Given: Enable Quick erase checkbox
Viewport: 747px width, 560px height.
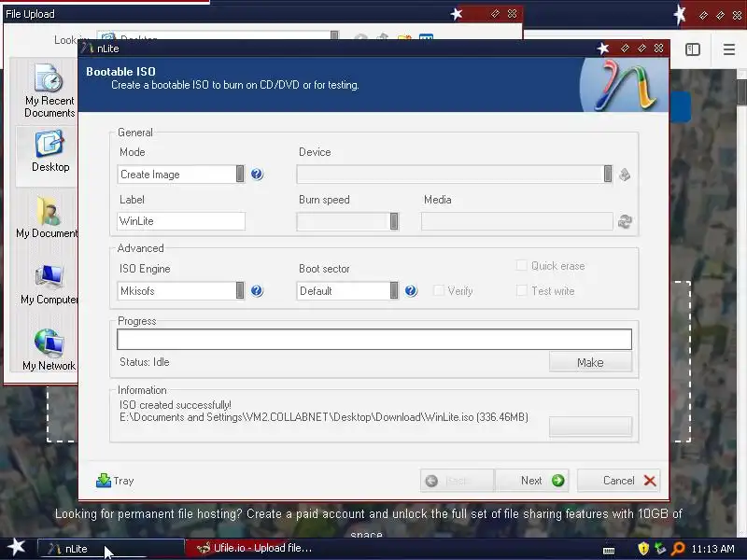Looking at the screenshot, I should click(522, 265).
